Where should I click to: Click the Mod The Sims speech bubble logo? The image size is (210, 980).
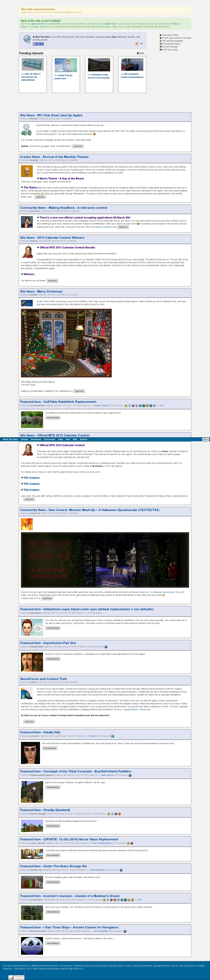tap(27, 39)
